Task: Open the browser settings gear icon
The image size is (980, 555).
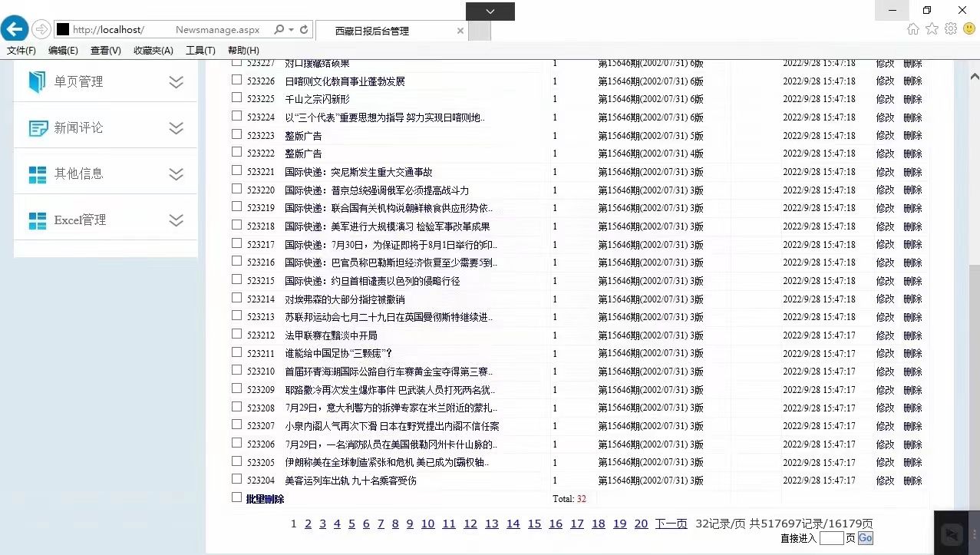Action: click(951, 29)
